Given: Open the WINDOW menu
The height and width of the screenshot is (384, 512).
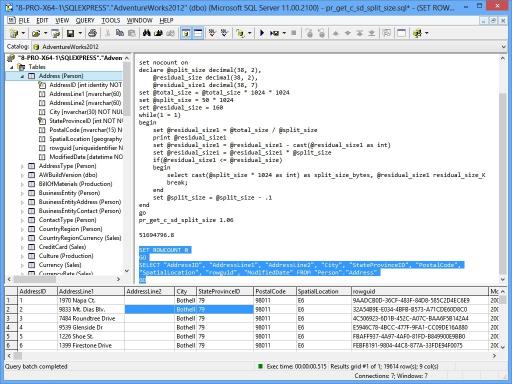Looking at the screenshot, I should coord(139,21).
